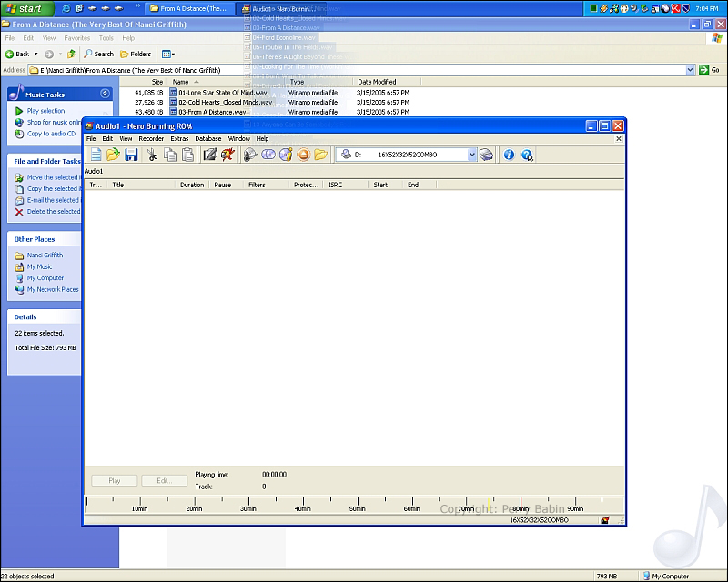The image size is (728, 582).
Task: Open Nanci Griffith folder in Other Places
Action: [x=45, y=255]
